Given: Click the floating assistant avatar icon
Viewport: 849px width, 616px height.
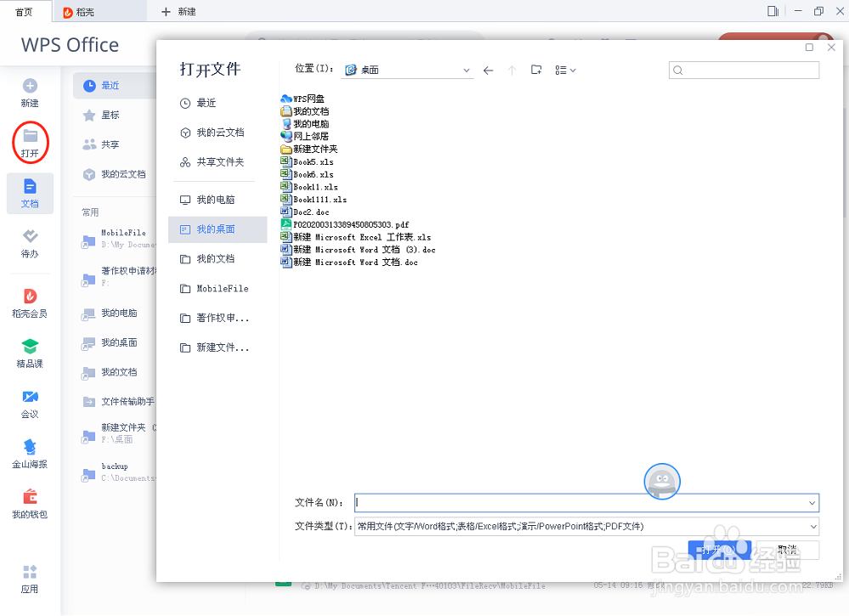Looking at the screenshot, I should [662, 481].
